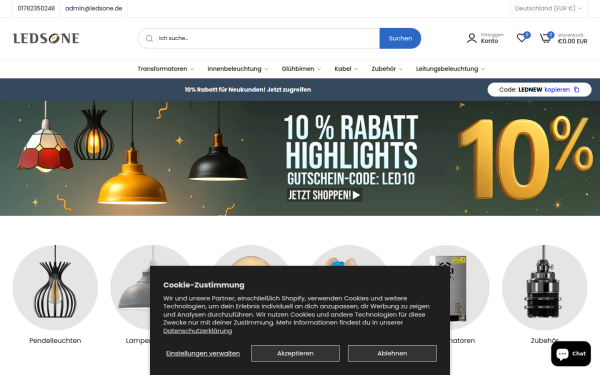The image size is (600, 375).
Task: Open the account user icon
Action: [471, 38]
